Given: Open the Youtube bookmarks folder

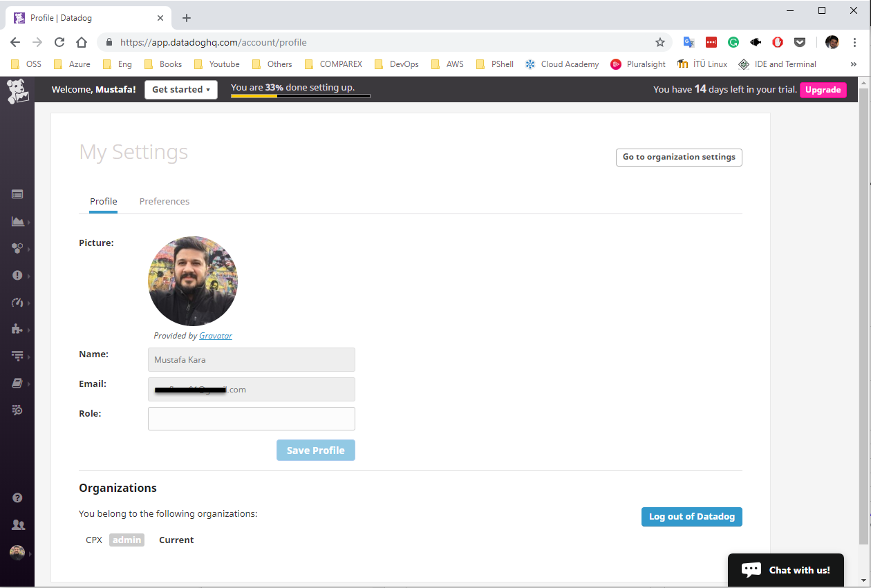Looking at the screenshot, I should (216, 64).
